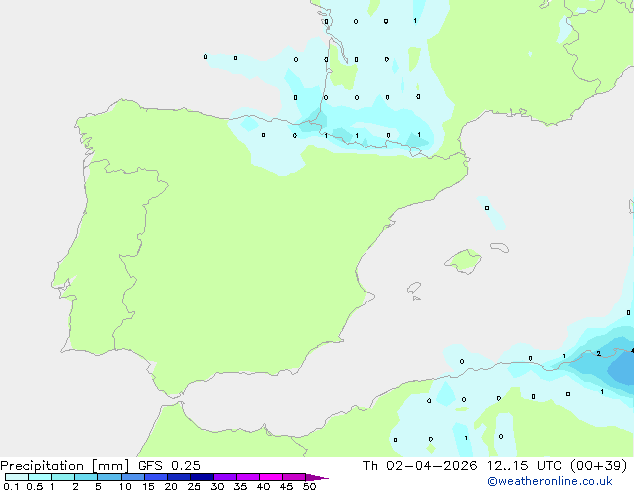Click the '(00+39)' forecast offset text
This screenshot has height=490, width=634.
pos(599,466)
